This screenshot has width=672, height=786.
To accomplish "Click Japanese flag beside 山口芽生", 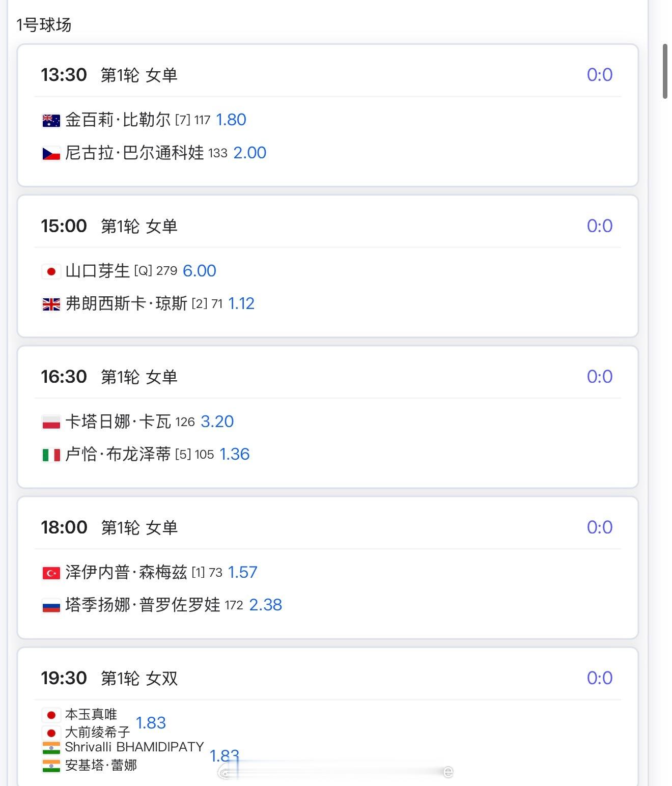I will pyautogui.click(x=51, y=271).
